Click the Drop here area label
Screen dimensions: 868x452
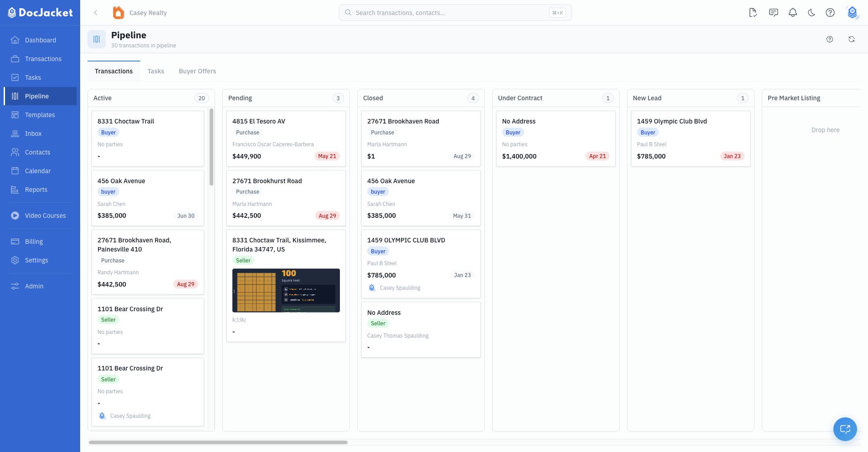tap(825, 130)
